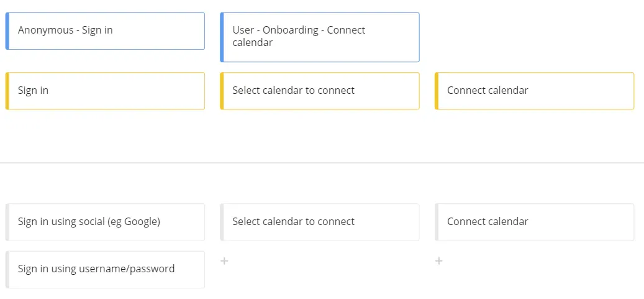Click blue color strip on Anonymous - Sign in card

click(7, 31)
